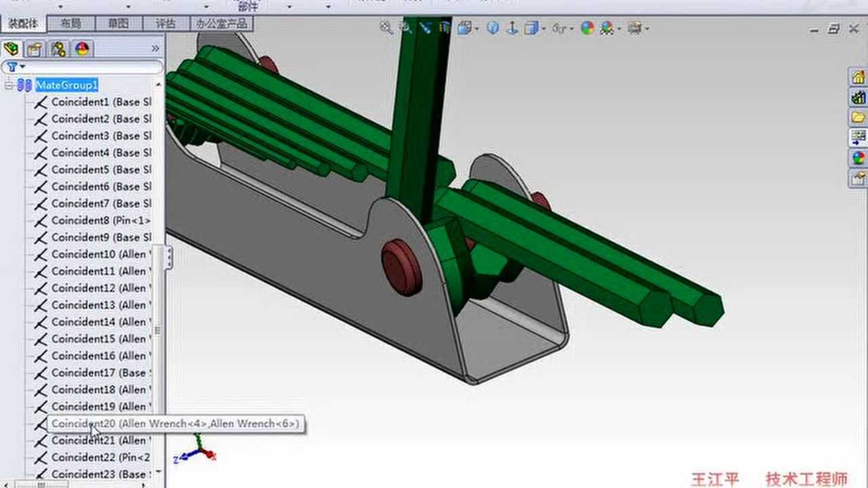
Task: Expand the feature manager tabs chevron
Action: [x=155, y=49]
